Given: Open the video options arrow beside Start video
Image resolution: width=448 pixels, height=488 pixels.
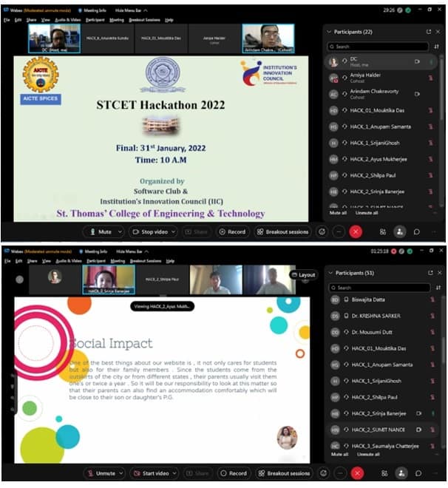Looking at the screenshot, I should tap(174, 473).
